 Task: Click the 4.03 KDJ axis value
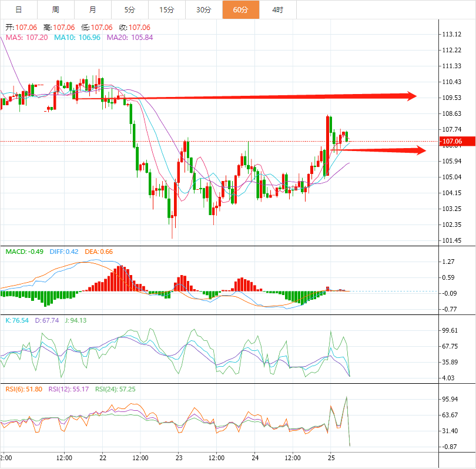[x=448, y=378]
